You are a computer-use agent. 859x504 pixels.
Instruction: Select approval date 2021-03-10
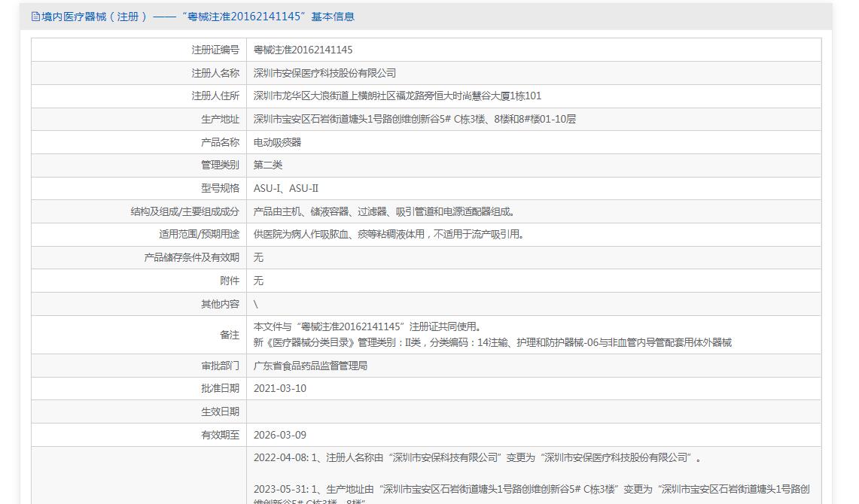280,388
